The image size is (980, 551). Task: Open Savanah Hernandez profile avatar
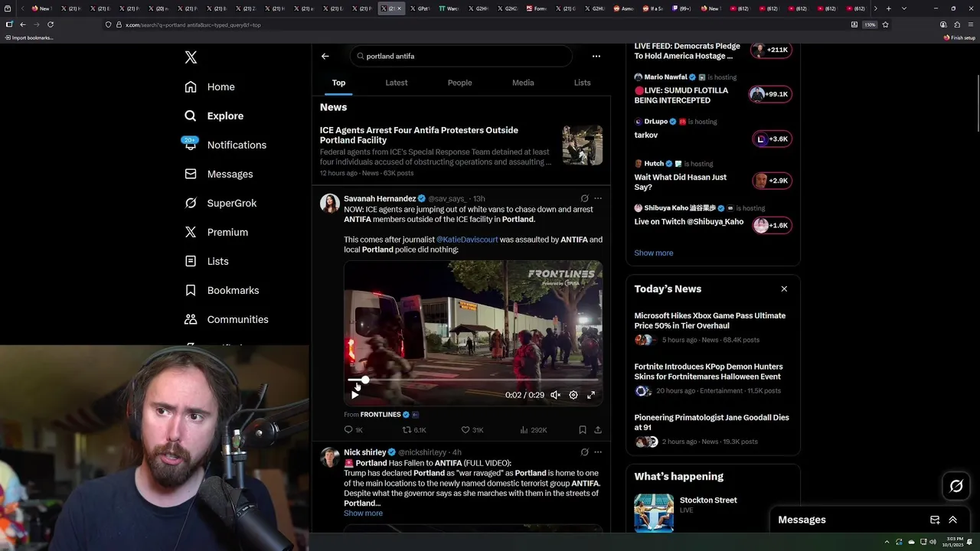coord(330,203)
